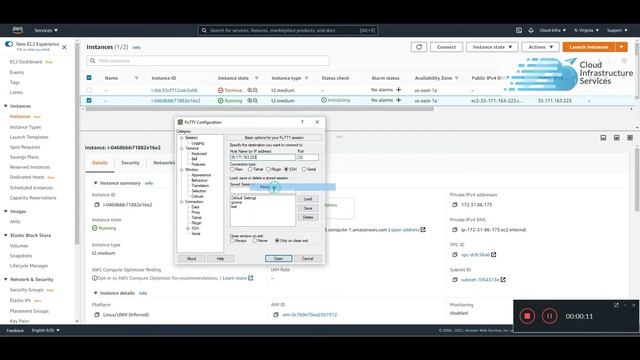Click the Connect button
The image size is (640, 360).
[446, 47]
